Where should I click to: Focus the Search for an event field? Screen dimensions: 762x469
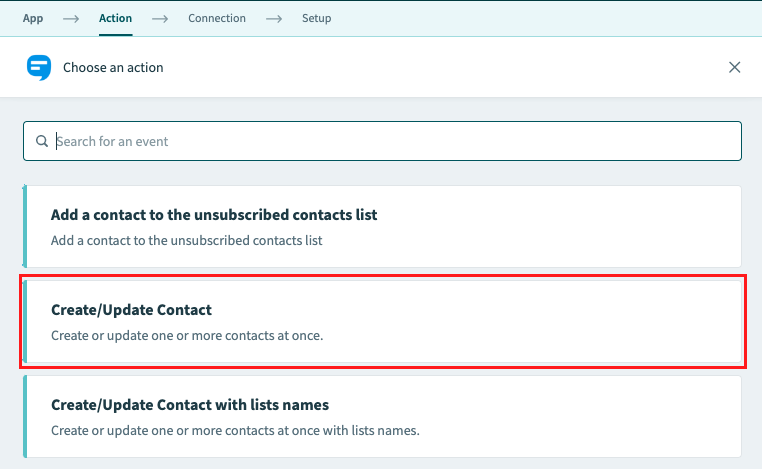(x=382, y=141)
